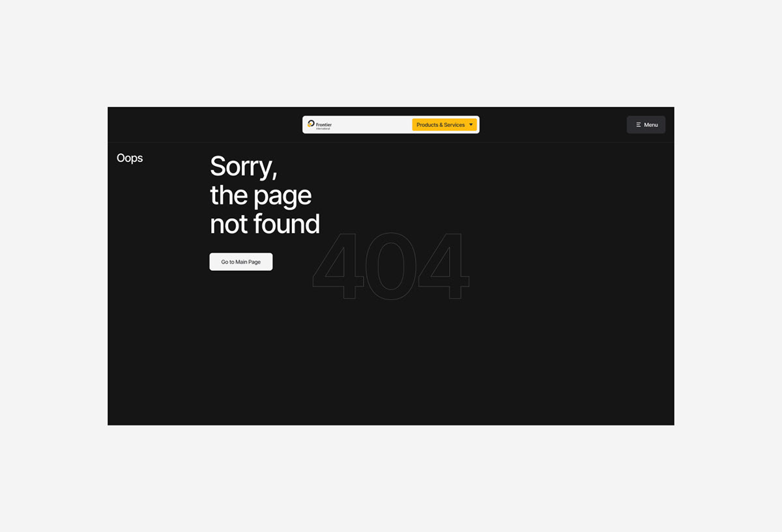The width and height of the screenshot is (782, 532).
Task: Click the outlined 404 graphic
Action: [x=391, y=266]
